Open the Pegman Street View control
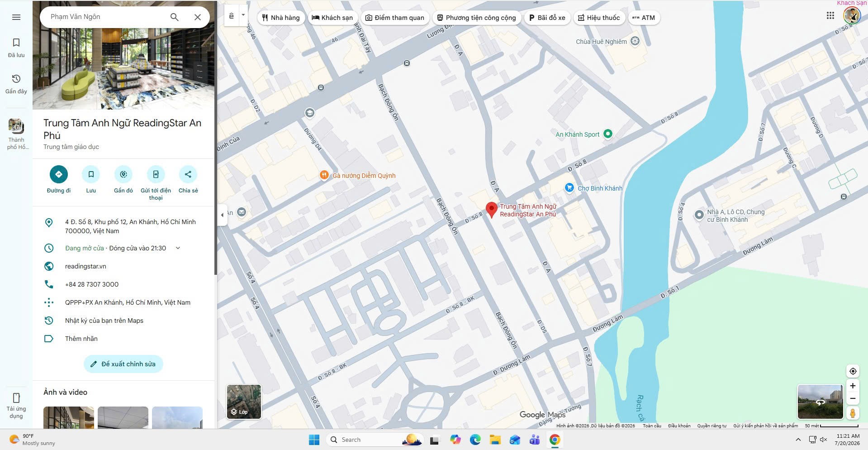 pyautogui.click(x=853, y=413)
